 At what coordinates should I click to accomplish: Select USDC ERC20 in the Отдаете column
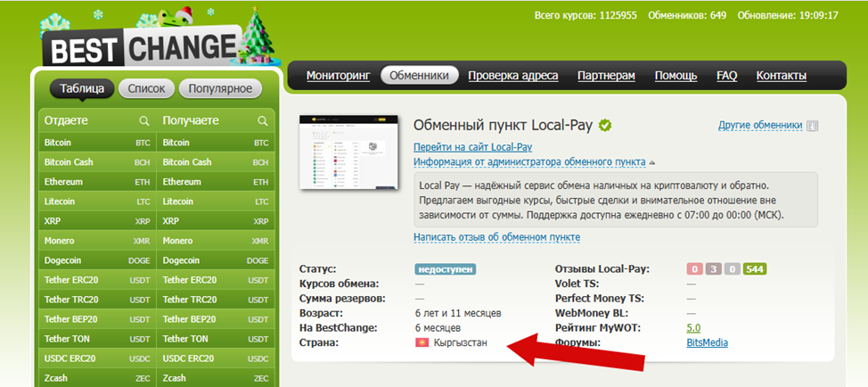pos(97,358)
